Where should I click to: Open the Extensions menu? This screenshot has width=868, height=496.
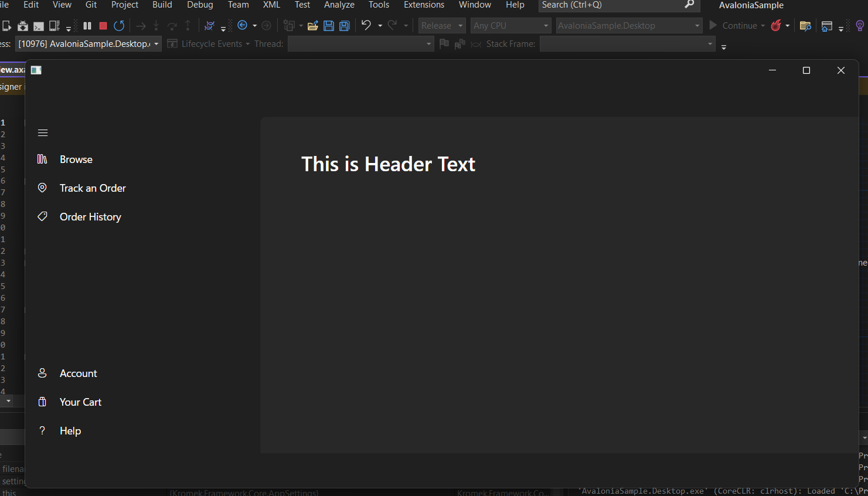(424, 5)
